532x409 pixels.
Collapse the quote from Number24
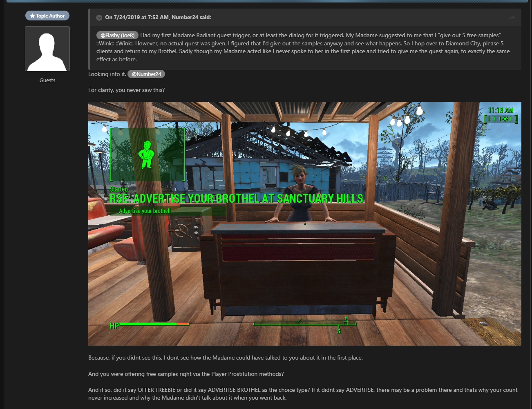point(99,18)
